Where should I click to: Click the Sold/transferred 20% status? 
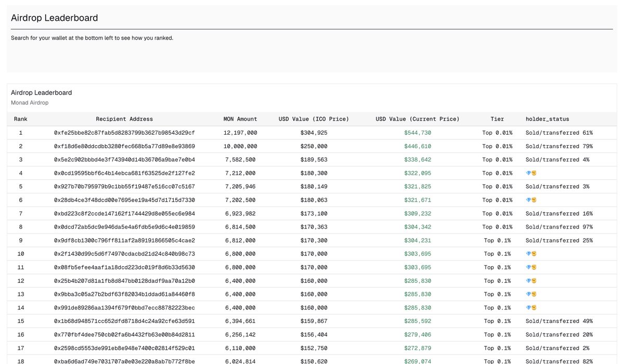(559, 335)
